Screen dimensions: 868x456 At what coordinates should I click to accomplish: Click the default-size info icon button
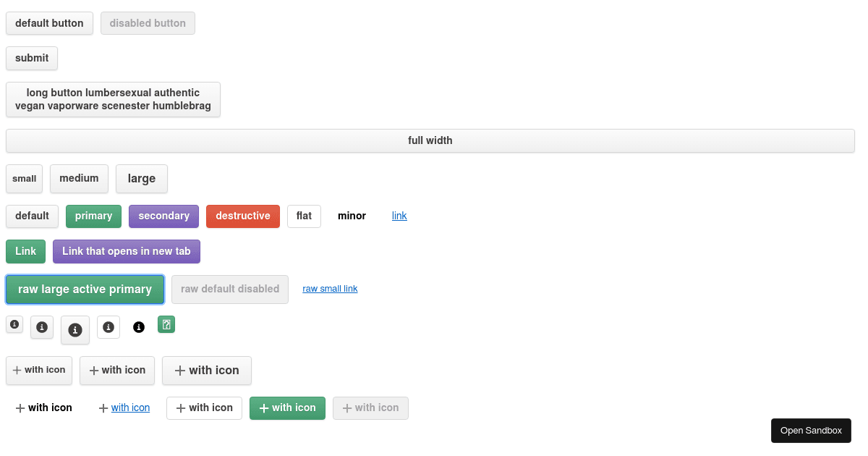pos(41,327)
